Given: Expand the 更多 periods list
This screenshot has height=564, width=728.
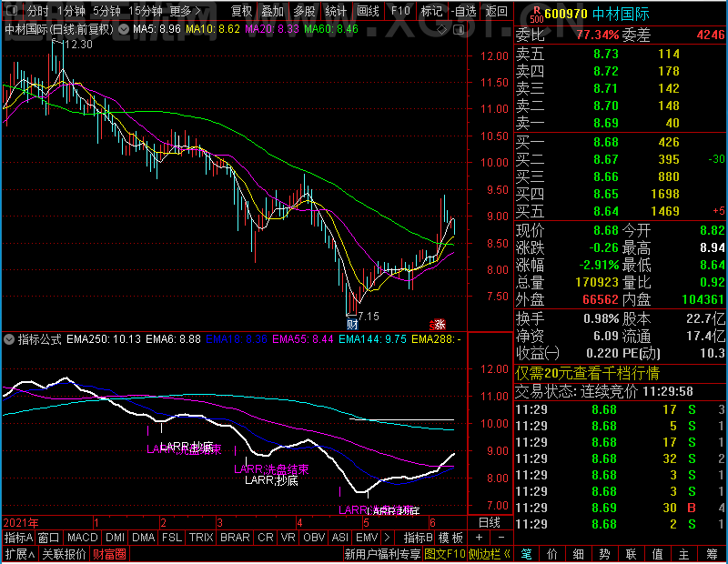Looking at the screenshot, I should pos(186,11).
